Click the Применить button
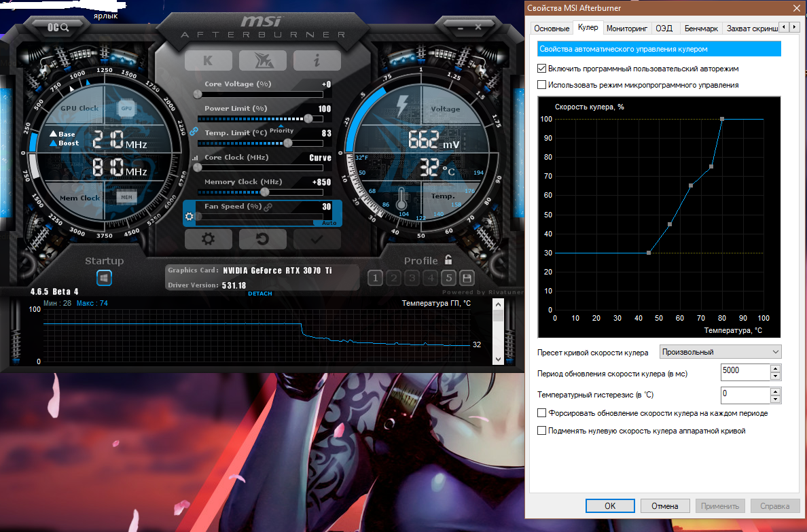Viewport: 807px width, 532px height. point(720,506)
